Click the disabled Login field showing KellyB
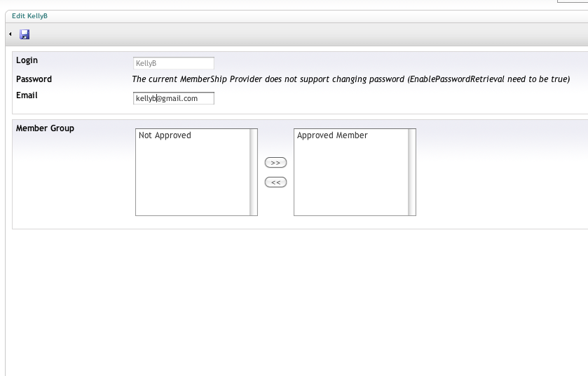This screenshot has width=588, height=376. pyautogui.click(x=173, y=63)
